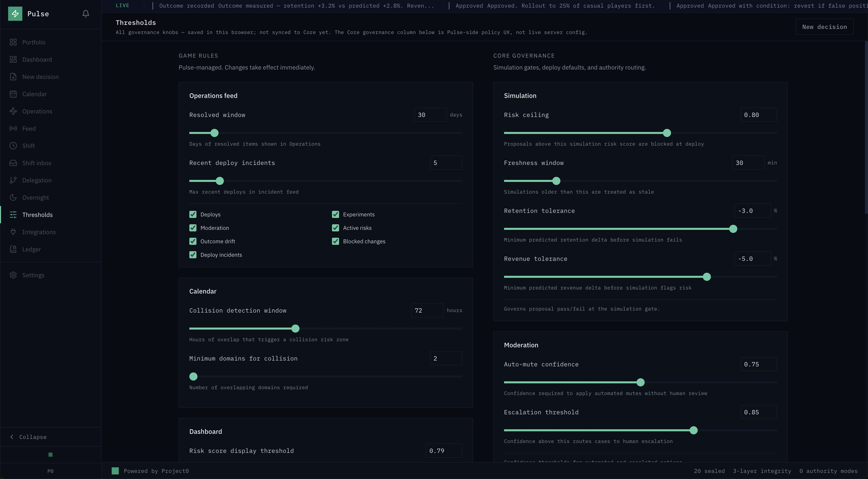Click the Portfolio grid icon
This screenshot has width=868, height=479.
click(x=13, y=42)
